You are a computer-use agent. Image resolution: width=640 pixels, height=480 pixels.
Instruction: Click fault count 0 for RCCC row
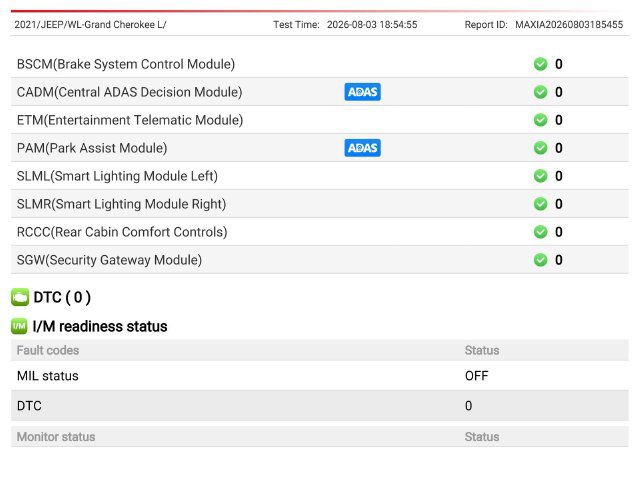point(559,232)
